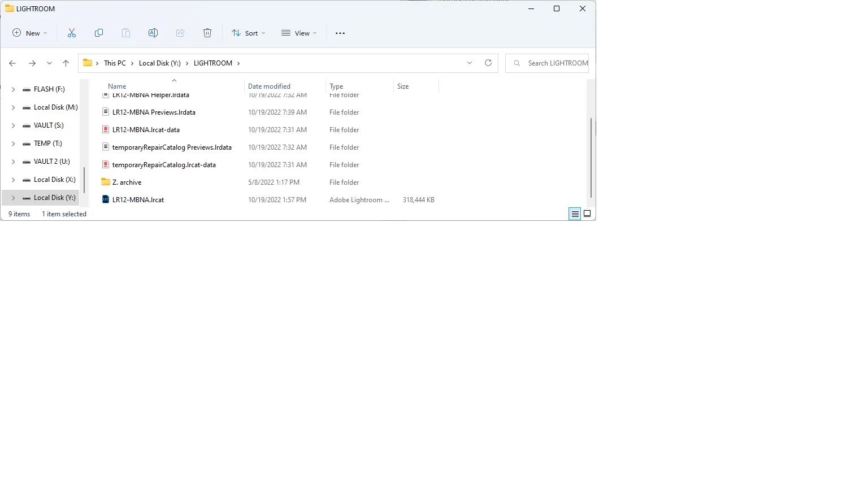This screenshot has width=868, height=488.
Task: Select the LR12-MBNA.lrcat file name
Action: [138, 200]
